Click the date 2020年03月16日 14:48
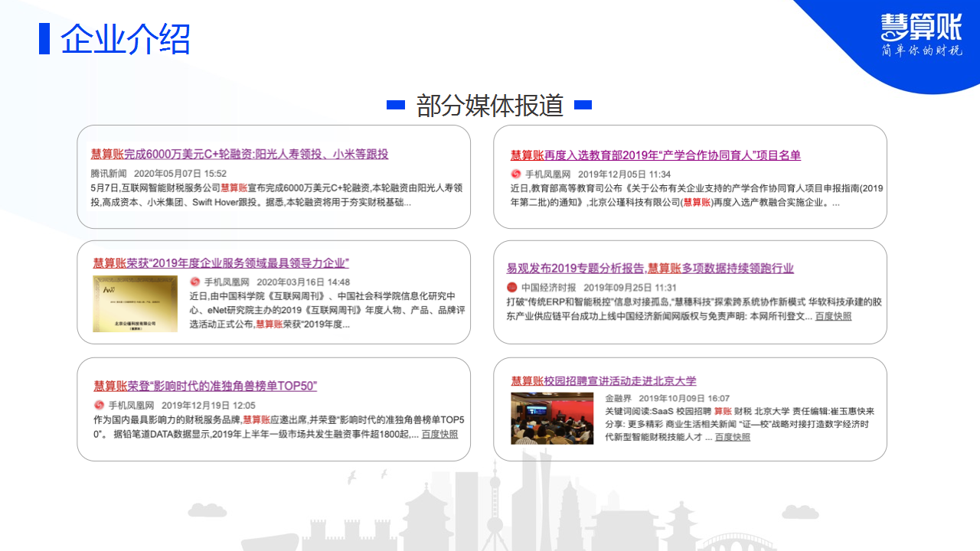This screenshot has width=980, height=551. click(303, 282)
